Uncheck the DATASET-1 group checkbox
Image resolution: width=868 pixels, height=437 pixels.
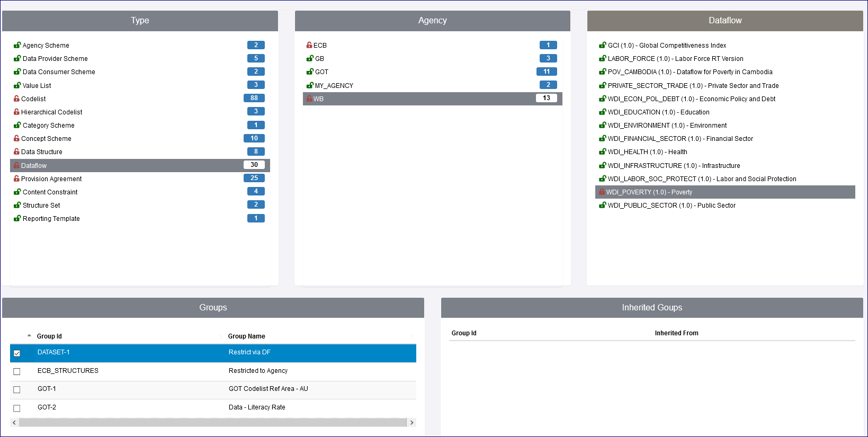17,353
